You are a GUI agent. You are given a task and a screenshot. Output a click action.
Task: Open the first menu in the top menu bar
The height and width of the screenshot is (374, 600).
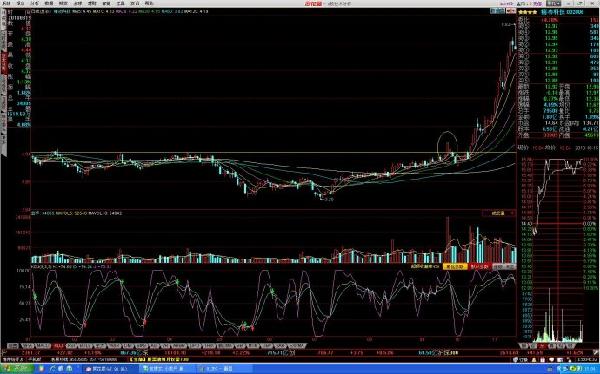click(7, 3)
